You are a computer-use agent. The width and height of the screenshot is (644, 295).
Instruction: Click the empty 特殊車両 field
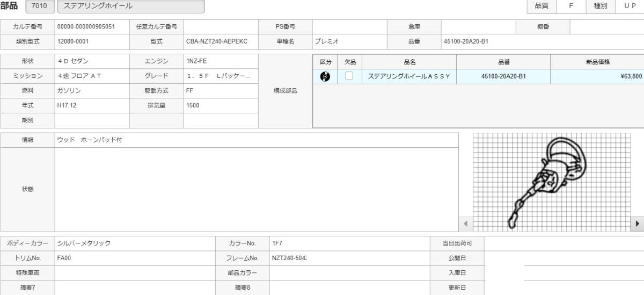pyautogui.click(x=135, y=273)
